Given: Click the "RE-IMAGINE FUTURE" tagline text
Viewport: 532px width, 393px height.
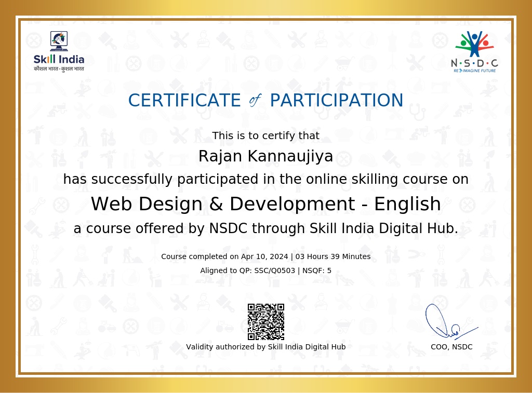Looking at the screenshot, I should (474, 70).
